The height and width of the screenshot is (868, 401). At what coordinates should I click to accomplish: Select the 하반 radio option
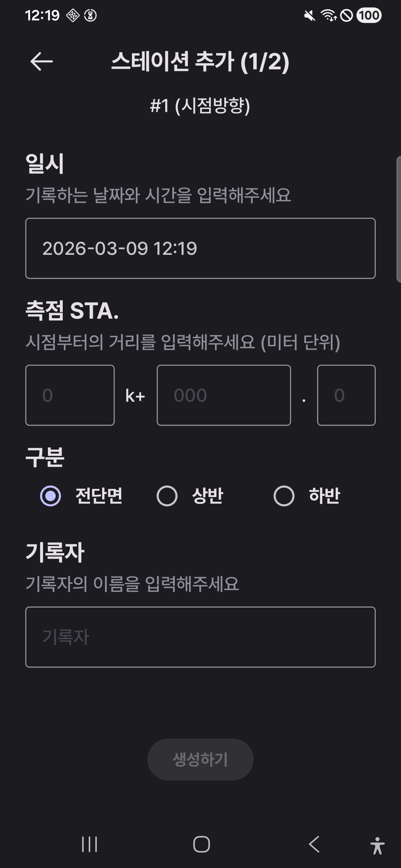tap(284, 496)
